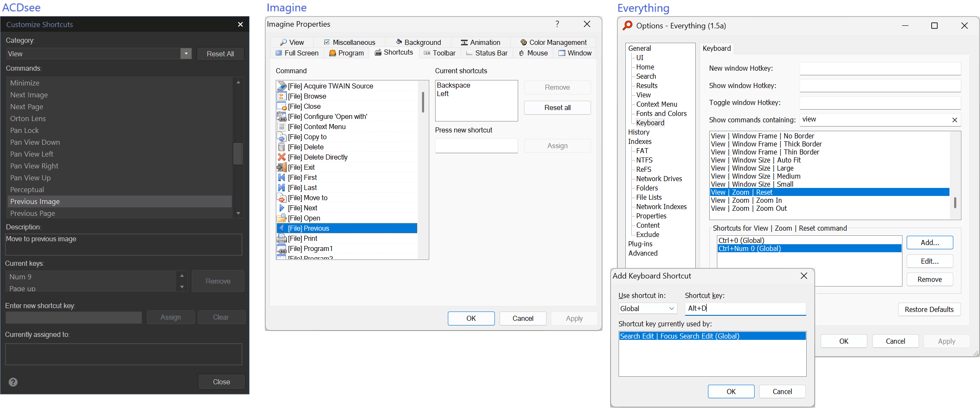Click the Toggle window Hotkey field
The width and height of the screenshot is (980, 408).
click(880, 103)
